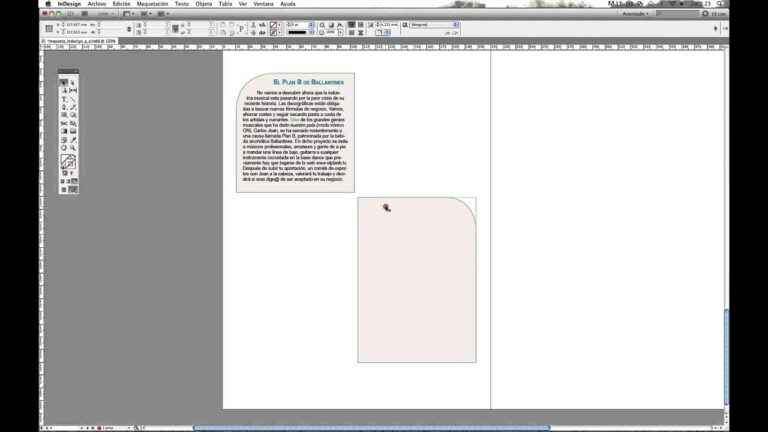768x432 pixels.
Task: Open the corner options shape dropdown
Action: pyautogui.click(x=383, y=32)
